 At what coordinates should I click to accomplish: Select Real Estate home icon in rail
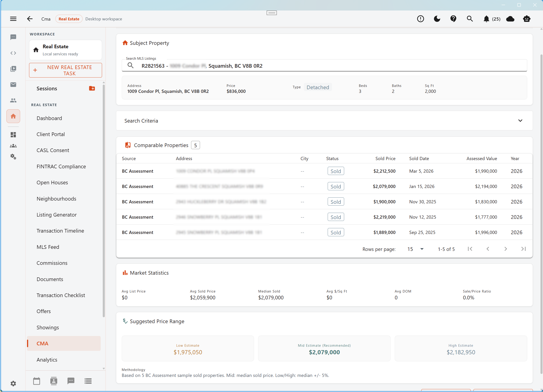click(13, 116)
